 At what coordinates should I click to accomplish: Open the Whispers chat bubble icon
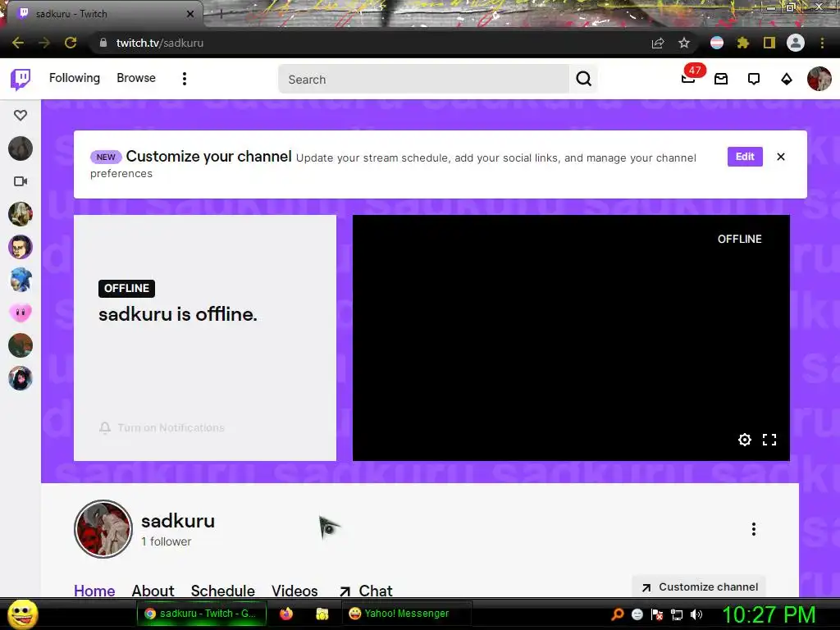click(754, 80)
